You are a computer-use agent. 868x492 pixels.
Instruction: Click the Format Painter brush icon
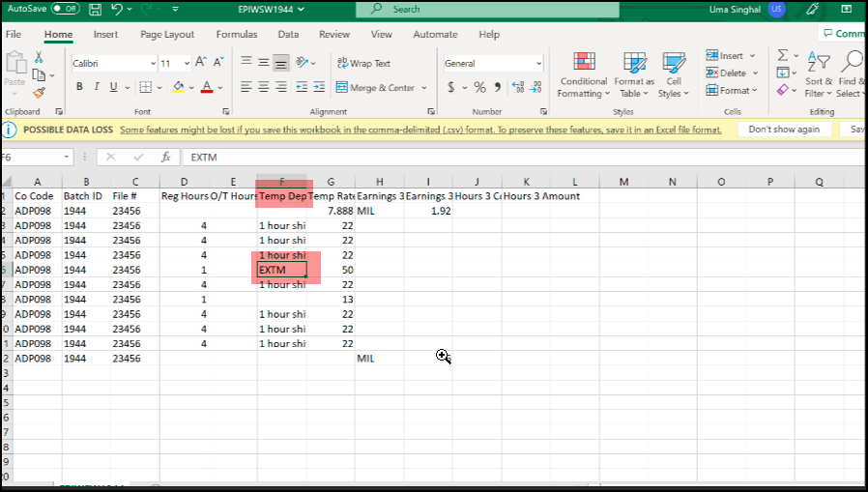pyautogui.click(x=39, y=93)
